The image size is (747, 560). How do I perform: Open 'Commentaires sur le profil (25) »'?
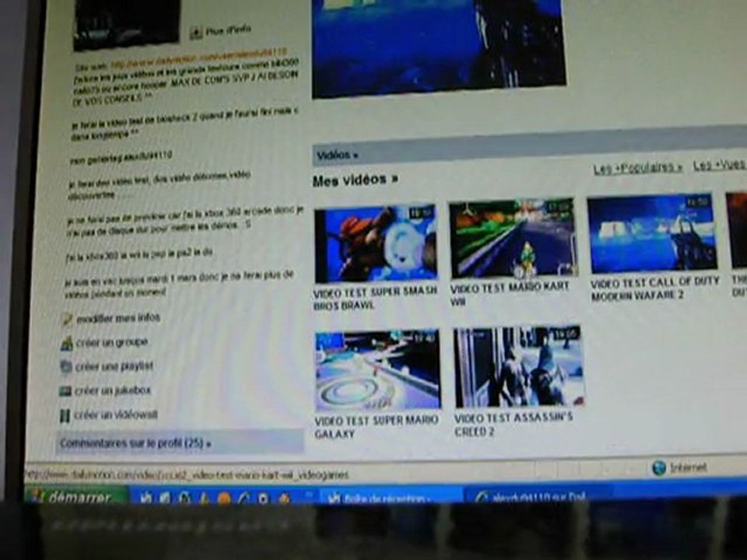135,443
